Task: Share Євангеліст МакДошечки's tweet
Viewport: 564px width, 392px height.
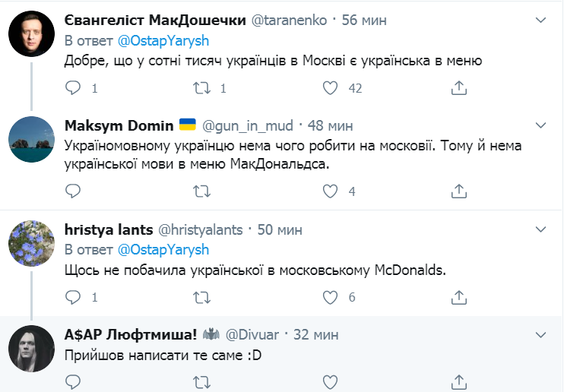Action: (458, 89)
